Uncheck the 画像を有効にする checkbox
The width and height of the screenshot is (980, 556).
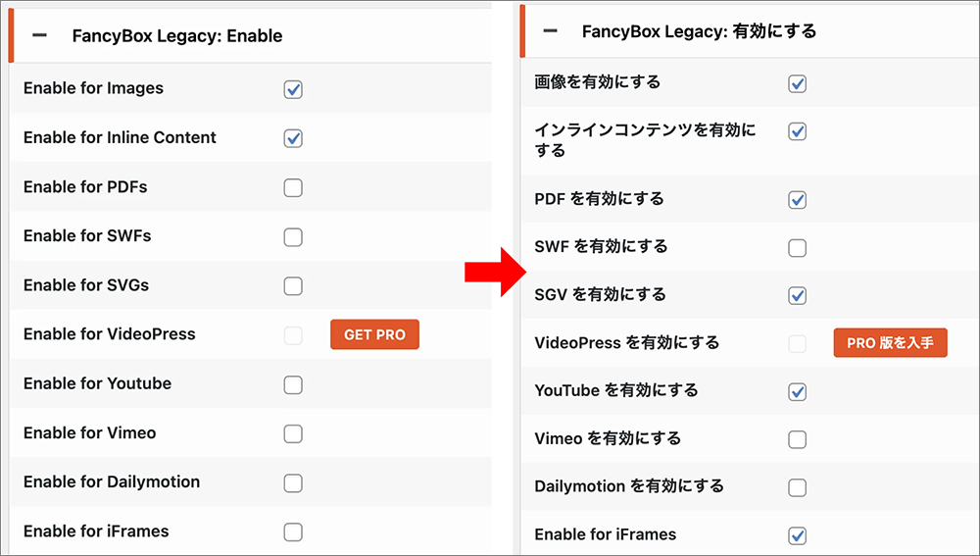click(797, 83)
